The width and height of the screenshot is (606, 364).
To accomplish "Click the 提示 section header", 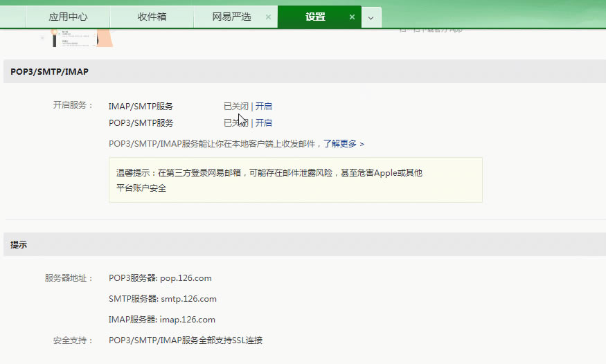I will pyautogui.click(x=19, y=244).
